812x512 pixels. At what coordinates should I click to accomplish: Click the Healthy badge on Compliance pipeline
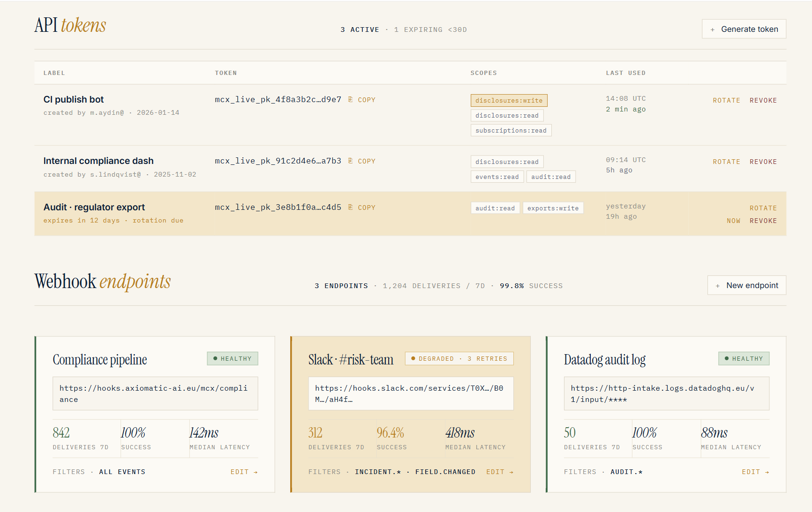[x=233, y=358]
